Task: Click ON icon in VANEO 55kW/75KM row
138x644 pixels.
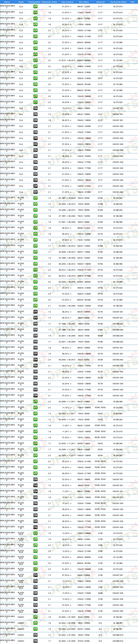Action: tap(35, 635)
